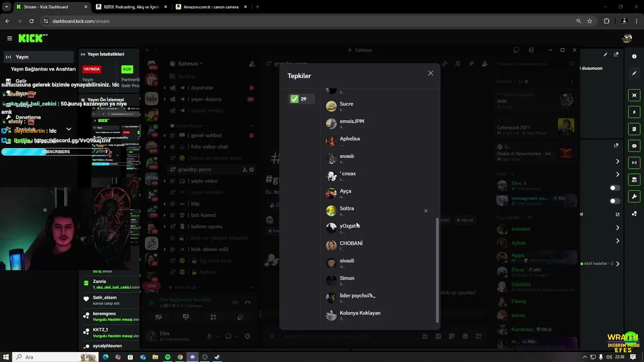Open the Kick hamburger menu
The height and width of the screenshot is (362, 644).
click(x=10, y=38)
